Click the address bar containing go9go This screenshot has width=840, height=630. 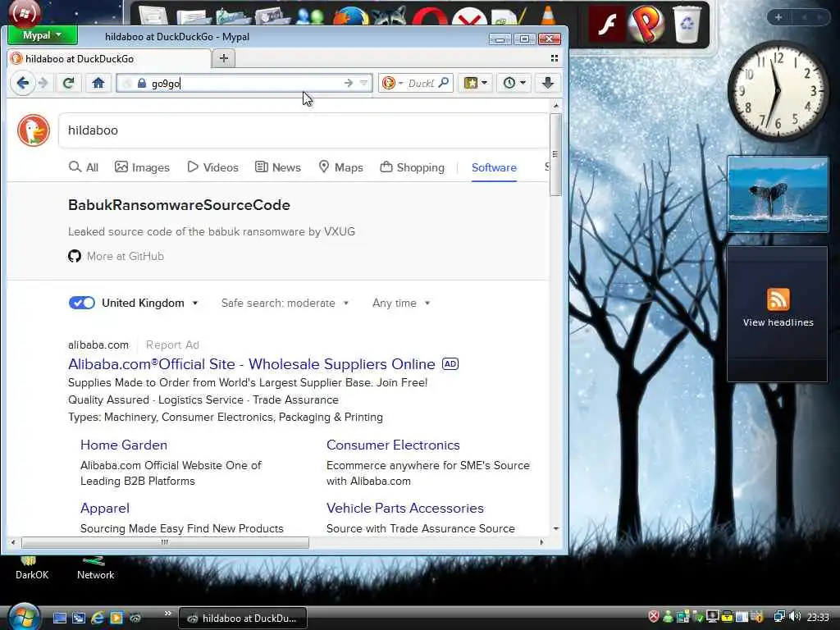coord(244,83)
